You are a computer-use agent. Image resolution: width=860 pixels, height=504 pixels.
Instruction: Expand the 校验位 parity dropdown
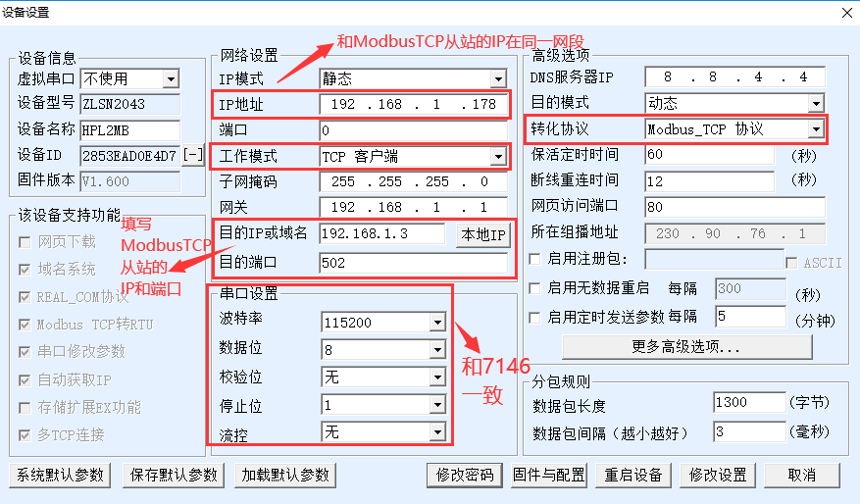click(436, 377)
